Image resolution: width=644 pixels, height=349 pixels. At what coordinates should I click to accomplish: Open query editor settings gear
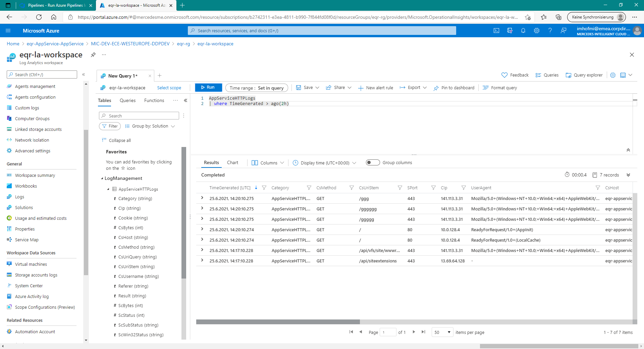[613, 75]
